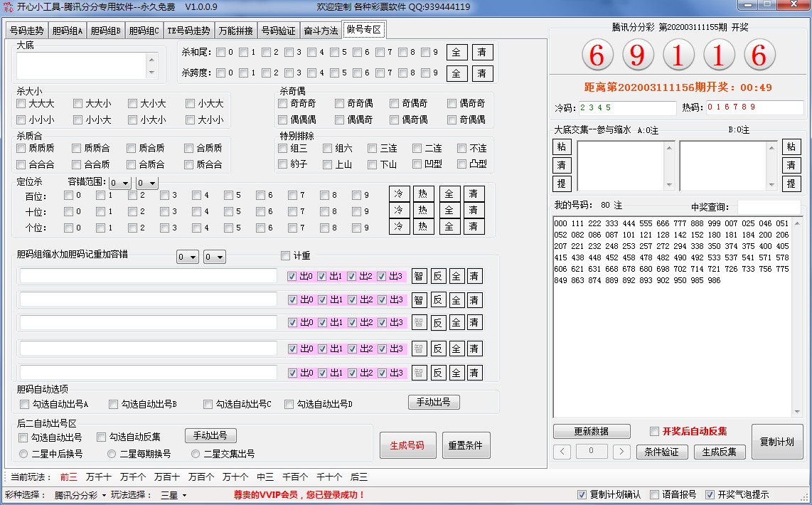Enable the 开奖后自动反集 checkbox
The height and width of the screenshot is (505, 812).
655,431
